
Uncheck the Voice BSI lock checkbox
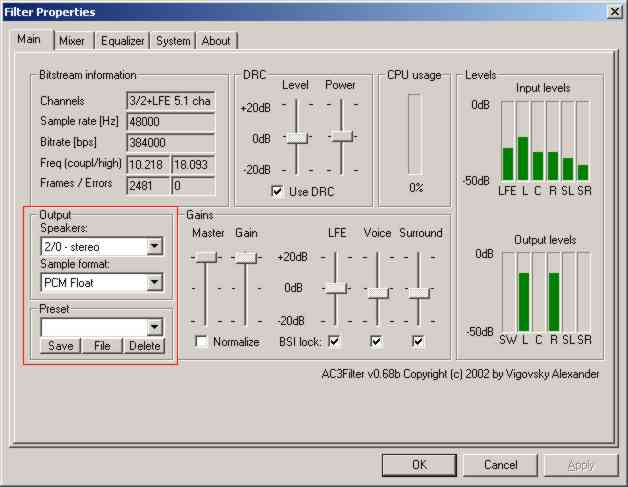[x=377, y=341]
